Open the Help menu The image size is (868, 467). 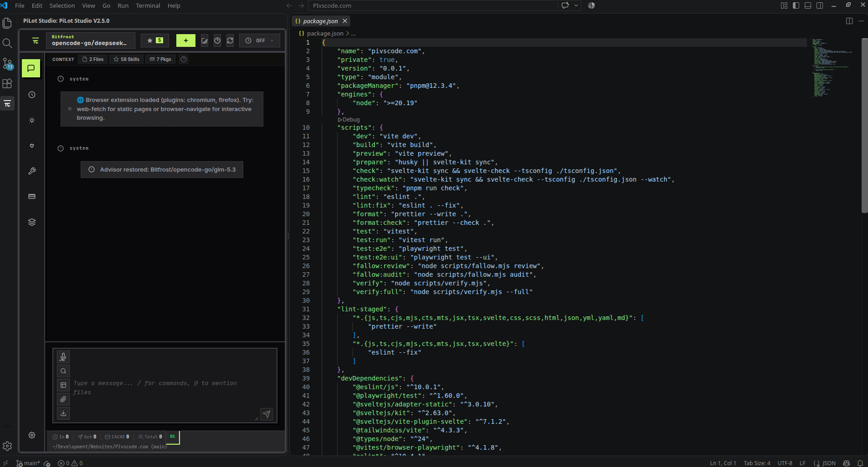pos(174,5)
